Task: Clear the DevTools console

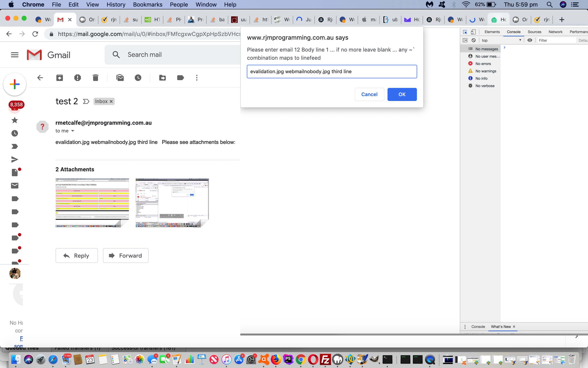Action: (x=473, y=40)
